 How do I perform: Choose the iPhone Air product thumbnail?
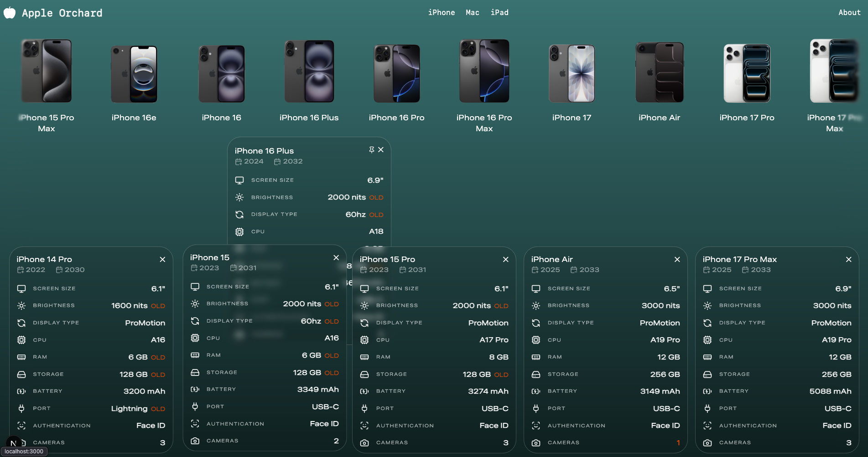tap(659, 73)
